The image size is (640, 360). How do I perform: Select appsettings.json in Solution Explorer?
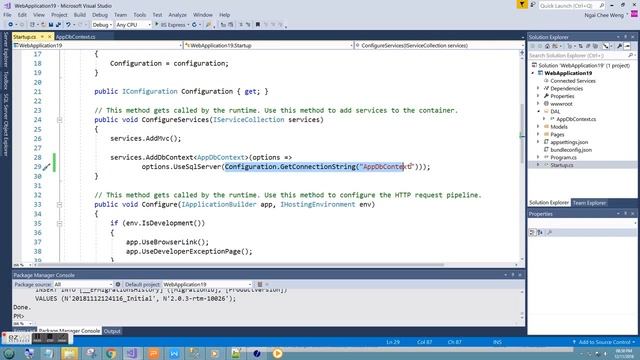click(x=569, y=142)
